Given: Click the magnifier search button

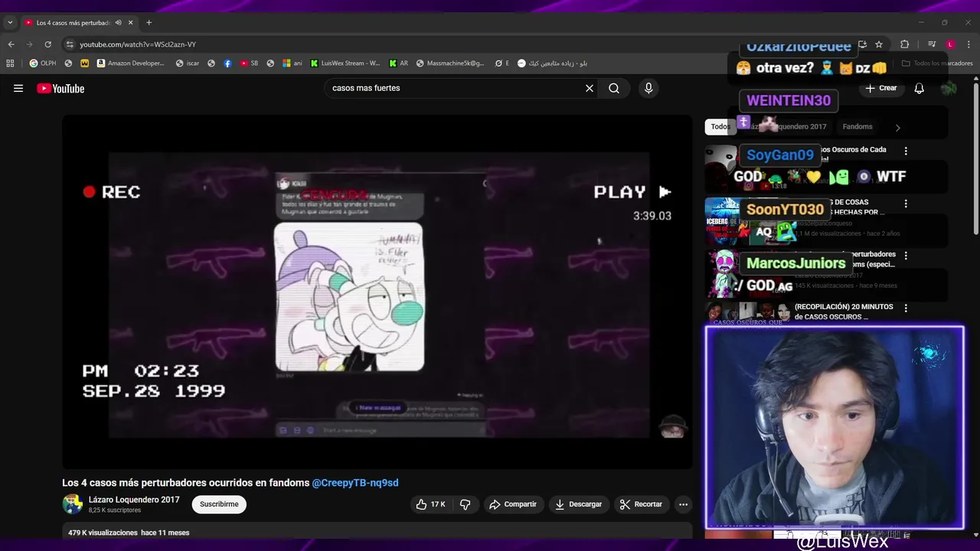Looking at the screenshot, I should click(x=614, y=88).
